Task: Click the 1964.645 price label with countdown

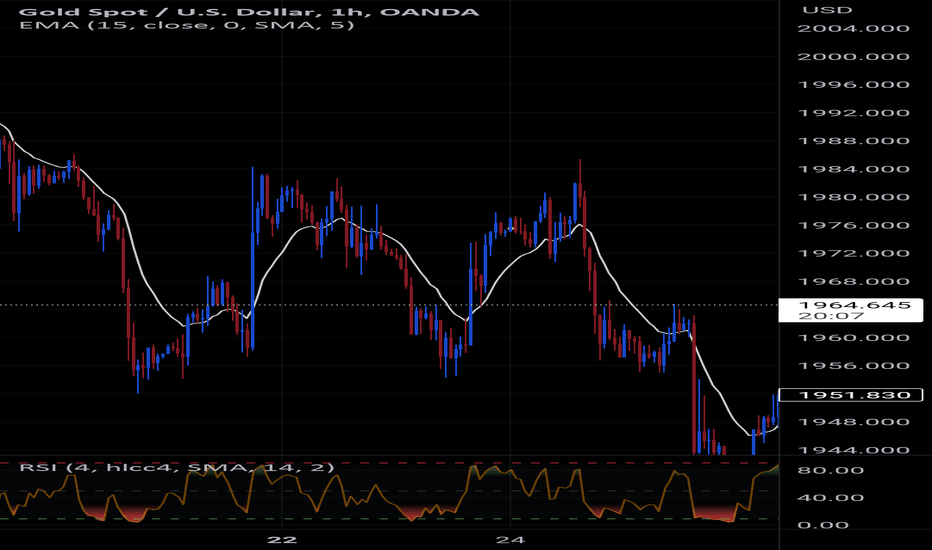Action: tap(851, 310)
